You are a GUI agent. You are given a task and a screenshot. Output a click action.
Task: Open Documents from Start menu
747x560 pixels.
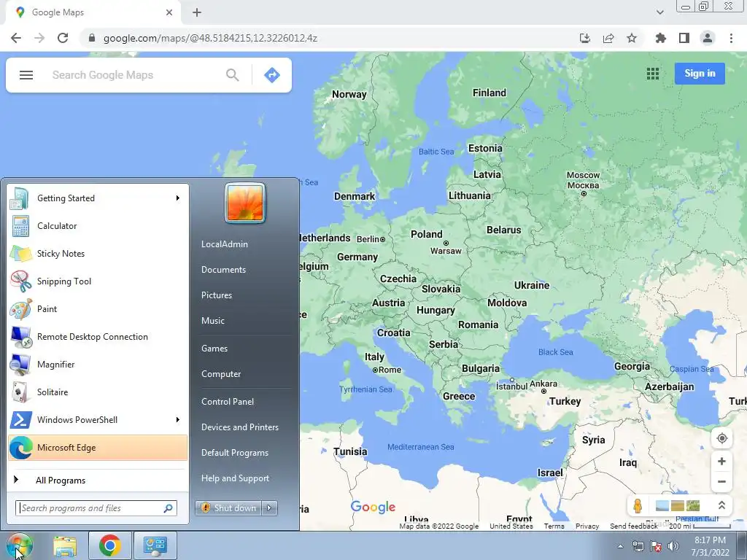(x=223, y=270)
